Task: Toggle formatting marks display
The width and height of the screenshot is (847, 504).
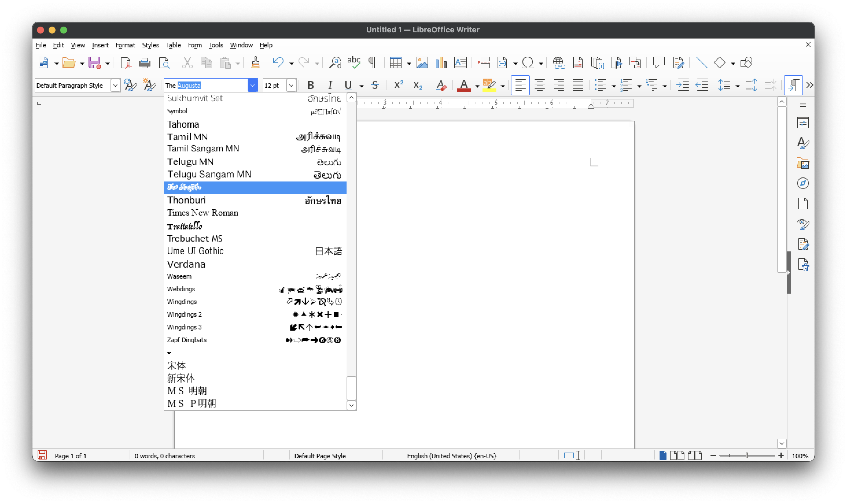Action: (372, 62)
